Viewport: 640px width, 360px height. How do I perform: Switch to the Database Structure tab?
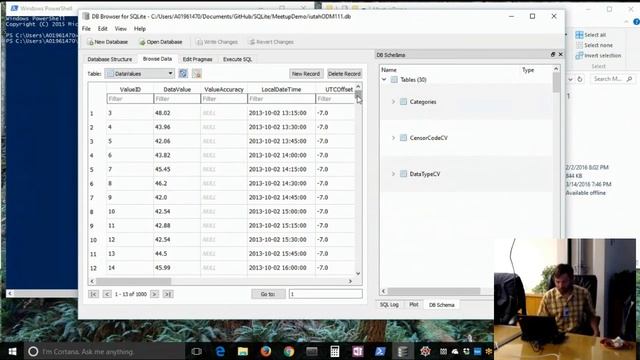110,59
